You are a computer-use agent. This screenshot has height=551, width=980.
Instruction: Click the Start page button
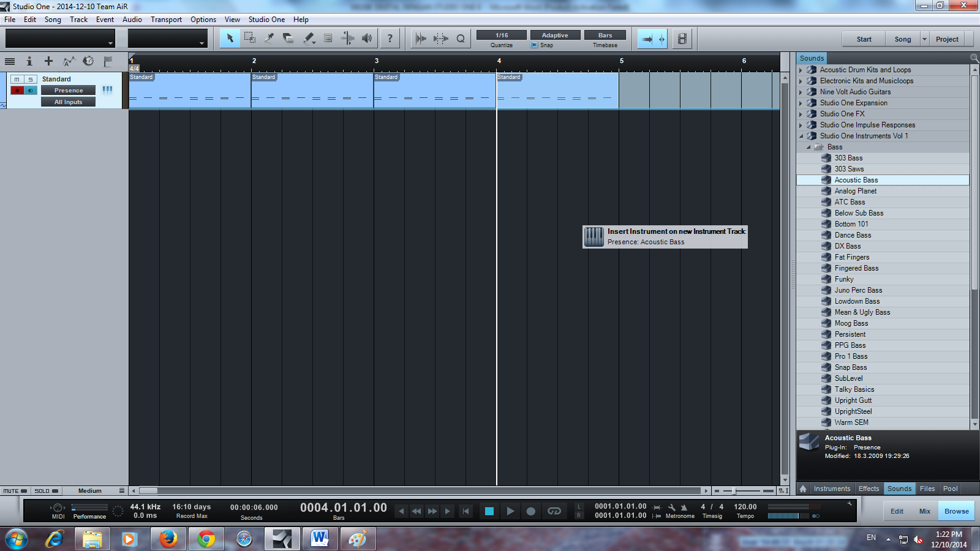[x=864, y=39]
